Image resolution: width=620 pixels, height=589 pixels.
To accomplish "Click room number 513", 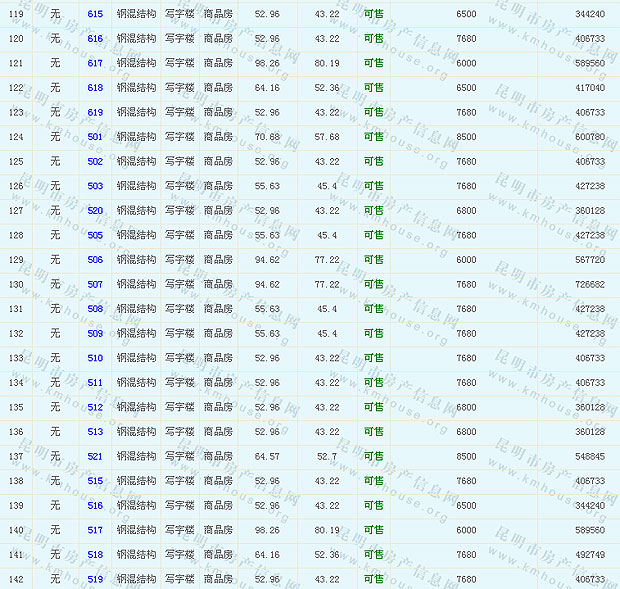I will (95, 431).
